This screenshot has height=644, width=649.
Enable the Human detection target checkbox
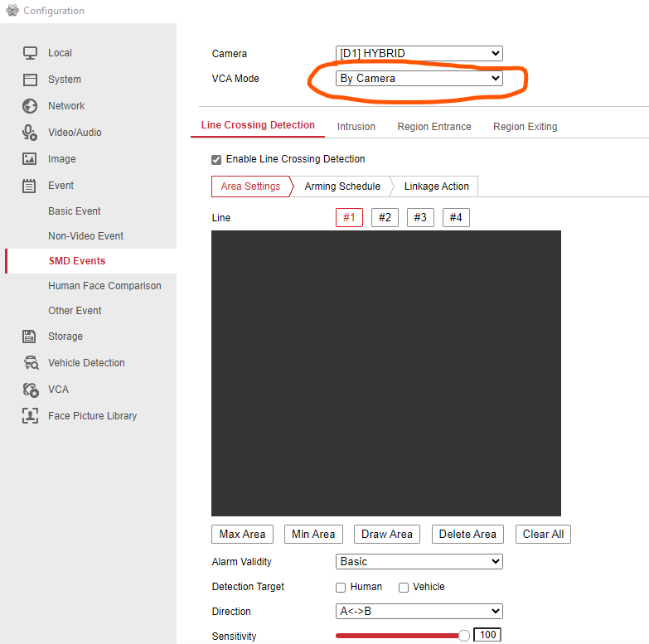click(341, 587)
